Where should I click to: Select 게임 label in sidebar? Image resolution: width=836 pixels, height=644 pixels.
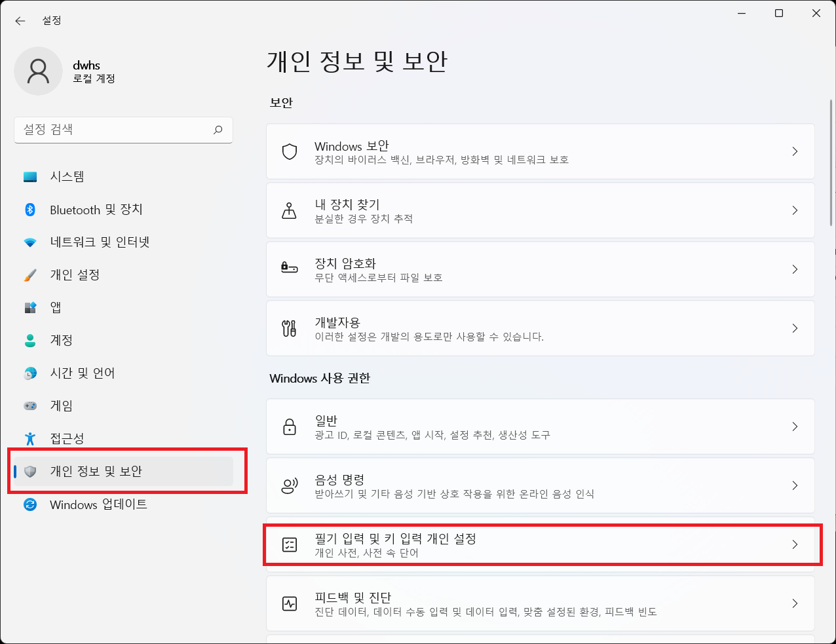point(62,406)
